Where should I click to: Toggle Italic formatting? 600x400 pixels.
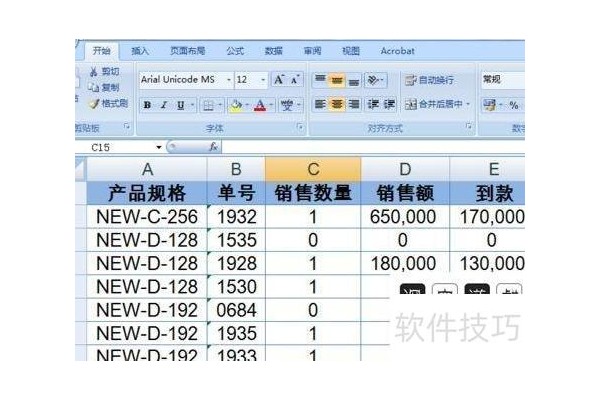click(x=164, y=105)
